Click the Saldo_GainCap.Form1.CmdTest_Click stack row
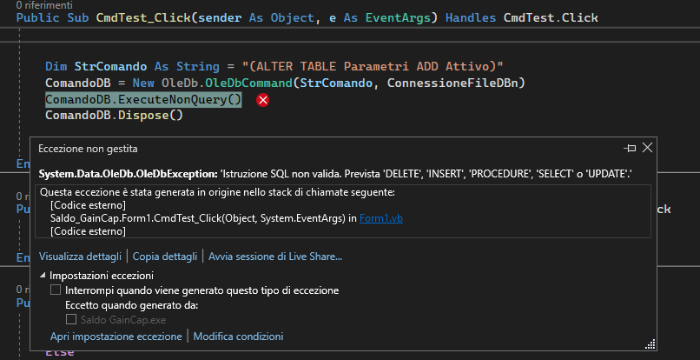The width and height of the screenshot is (700, 360). pyautogui.click(x=226, y=218)
